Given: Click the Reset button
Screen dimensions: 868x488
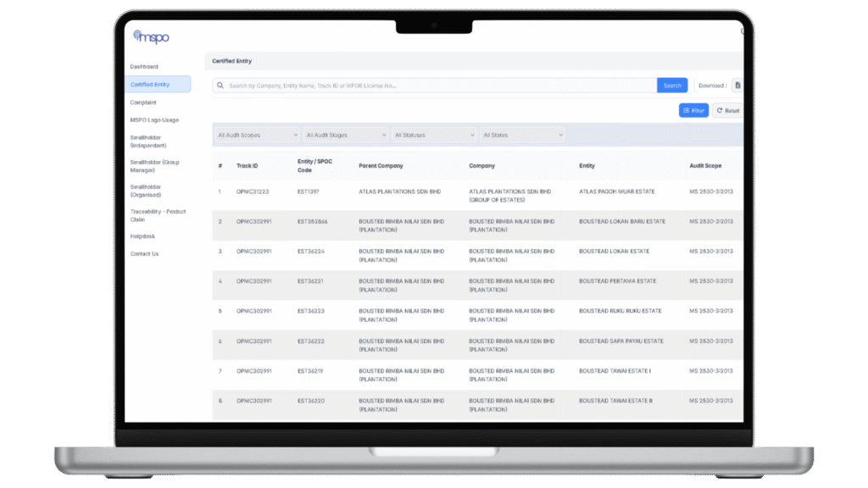Looking at the screenshot, I should pyautogui.click(x=727, y=110).
